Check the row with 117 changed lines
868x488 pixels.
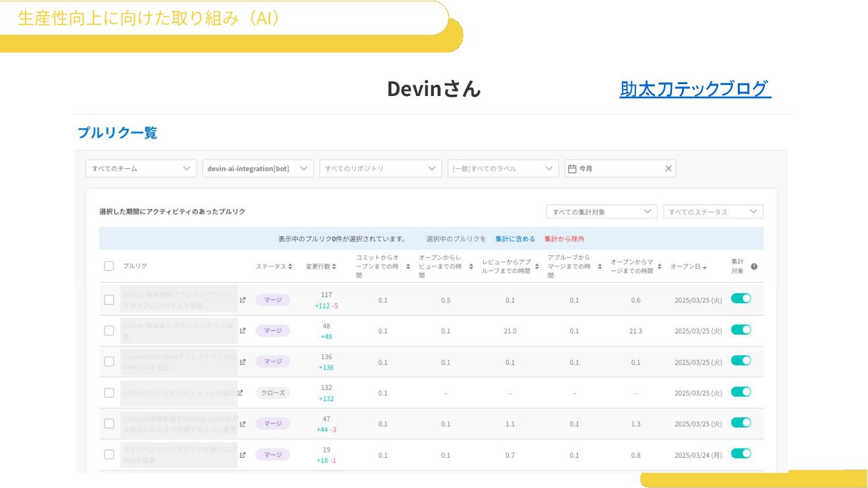pos(109,300)
